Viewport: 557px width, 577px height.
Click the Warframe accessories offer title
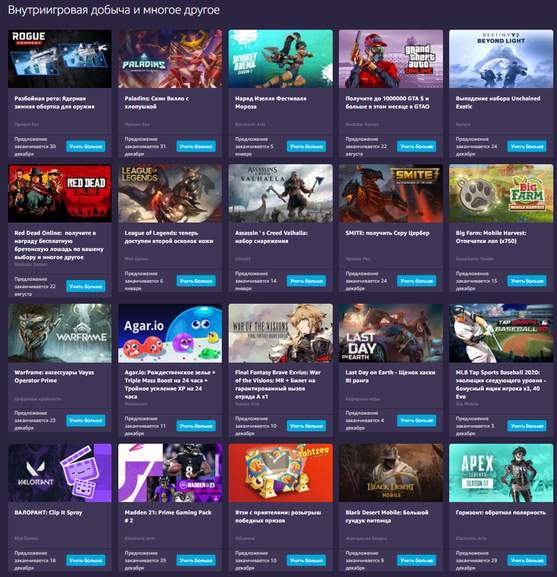point(54,376)
